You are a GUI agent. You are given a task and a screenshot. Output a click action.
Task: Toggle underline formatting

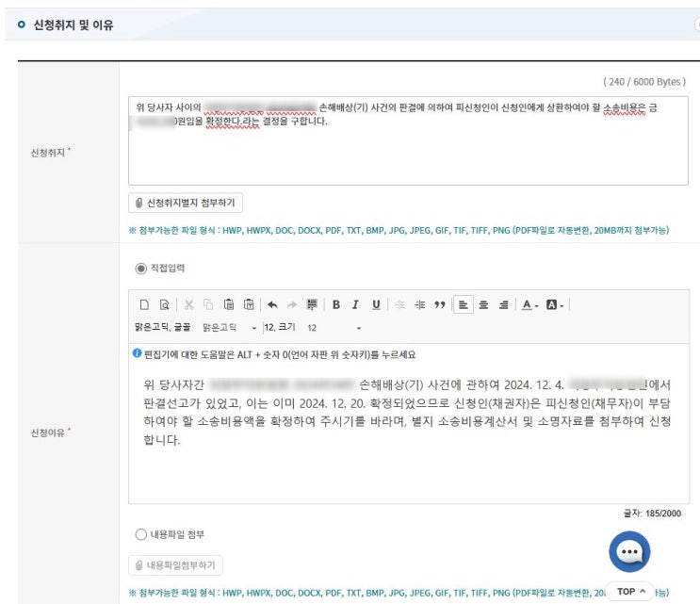click(376, 304)
